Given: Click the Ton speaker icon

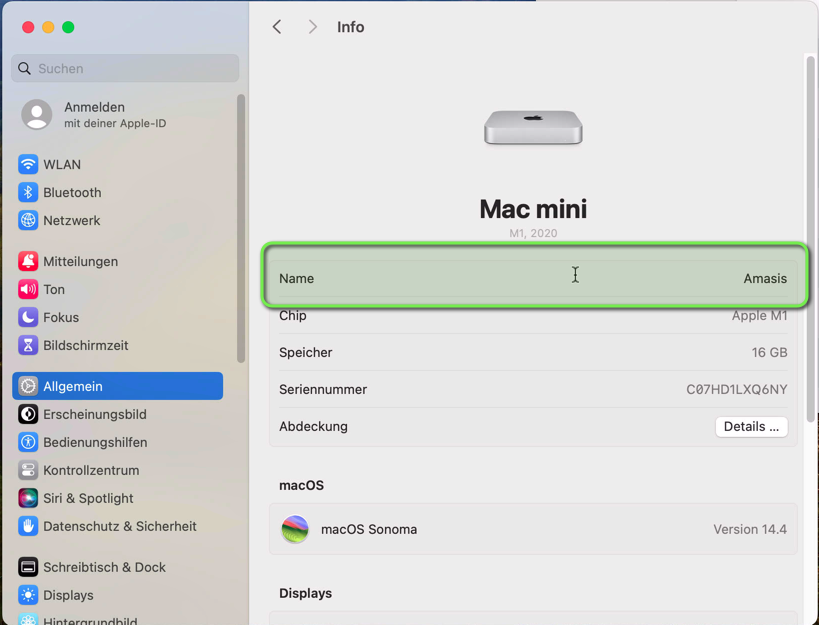Looking at the screenshot, I should click(28, 289).
